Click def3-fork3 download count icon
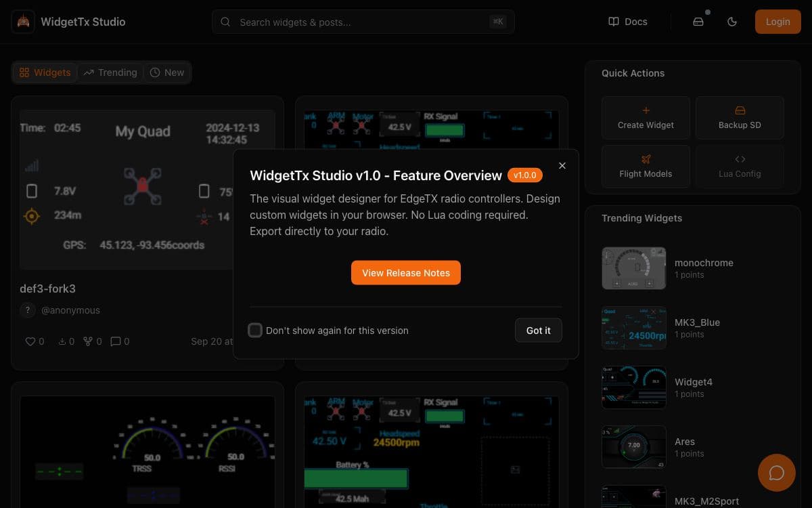 (x=62, y=341)
